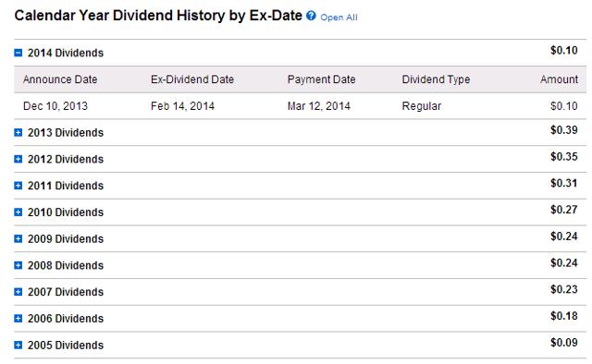Select the 2009 Dividends label
The image size is (592, 364).
(x=66, y=238)
